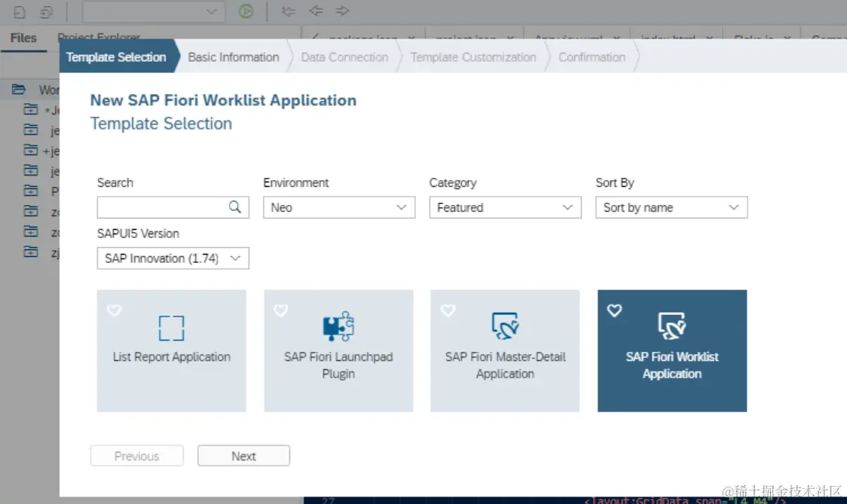Click the navigate forward arrow icon
This screenshot has height=504, width=847.
tap(342, 11)
